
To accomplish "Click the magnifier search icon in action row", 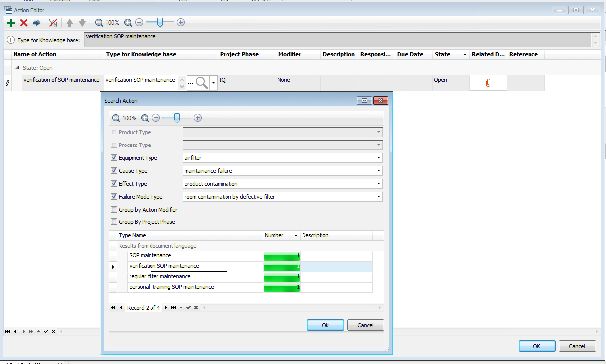I will click(202, 83).
